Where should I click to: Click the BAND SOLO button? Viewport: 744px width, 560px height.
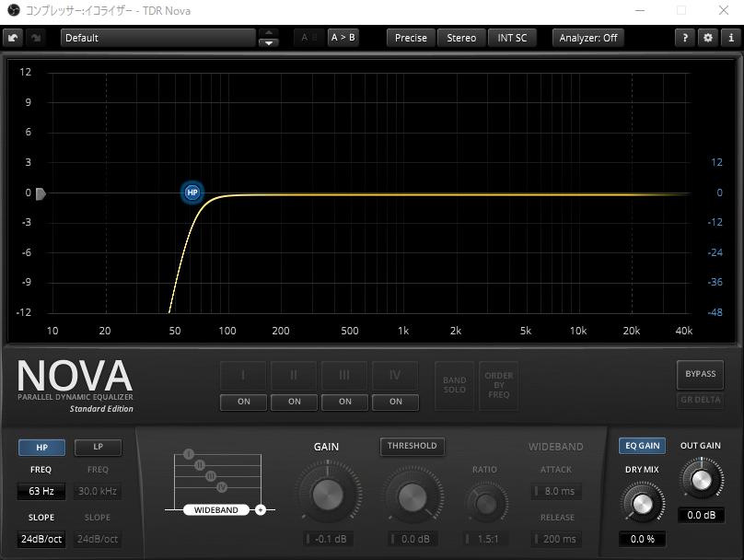455,385
